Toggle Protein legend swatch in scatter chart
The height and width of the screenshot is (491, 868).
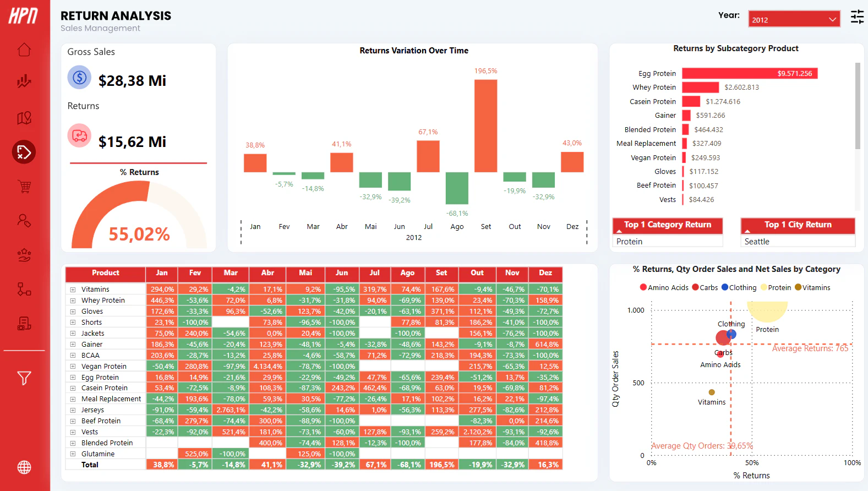click(x=763, y=287)
